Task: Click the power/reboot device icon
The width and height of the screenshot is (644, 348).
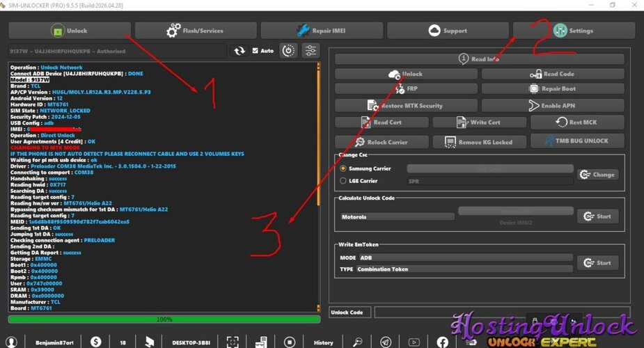Action: pyautogui.click(x=288, y=51)
